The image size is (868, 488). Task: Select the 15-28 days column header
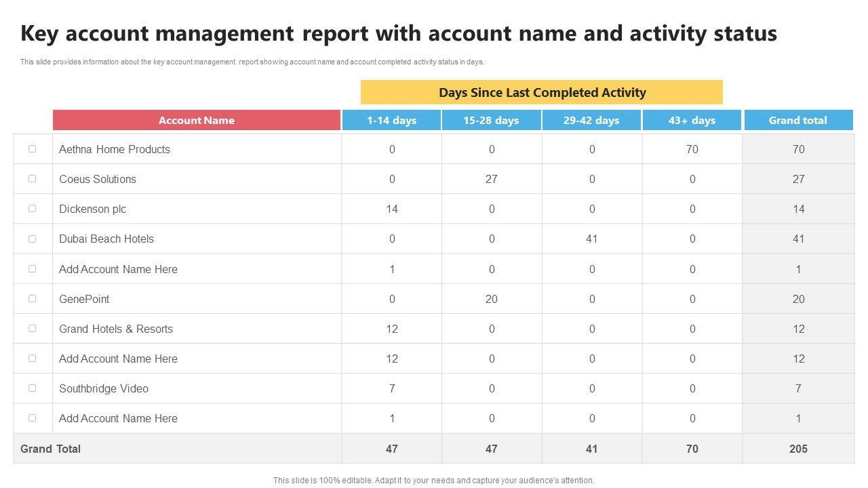tap(491, 121)
